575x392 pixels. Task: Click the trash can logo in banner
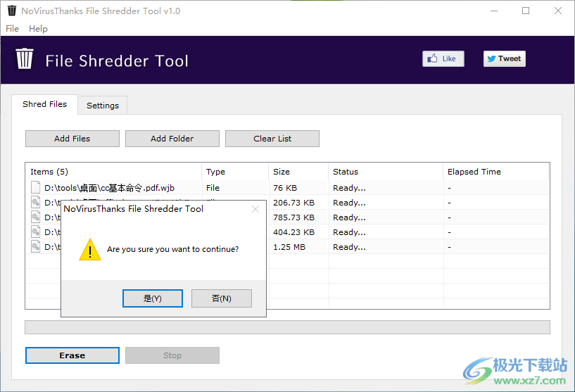click(25, 58)
